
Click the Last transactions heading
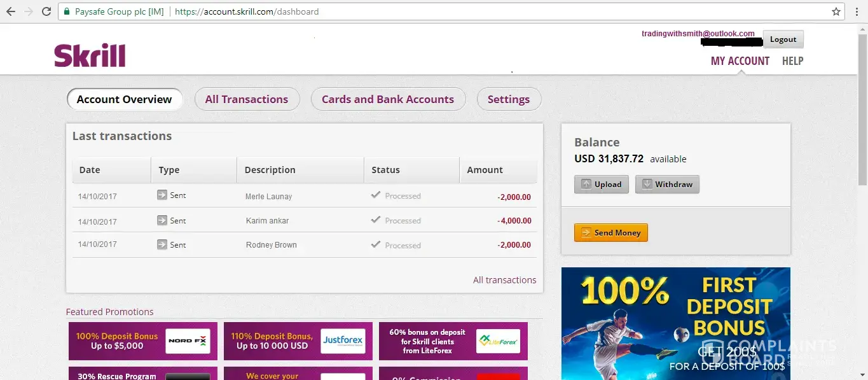[122, 136]
